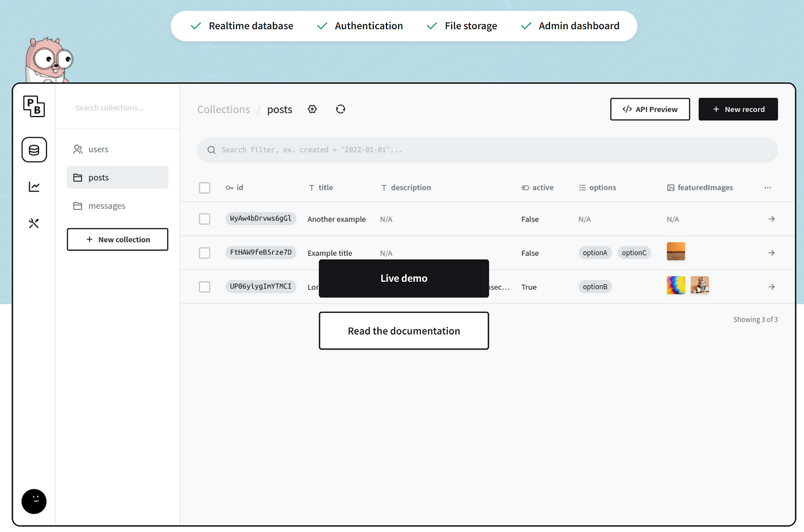Open Read the documentation

coord(404,331)
